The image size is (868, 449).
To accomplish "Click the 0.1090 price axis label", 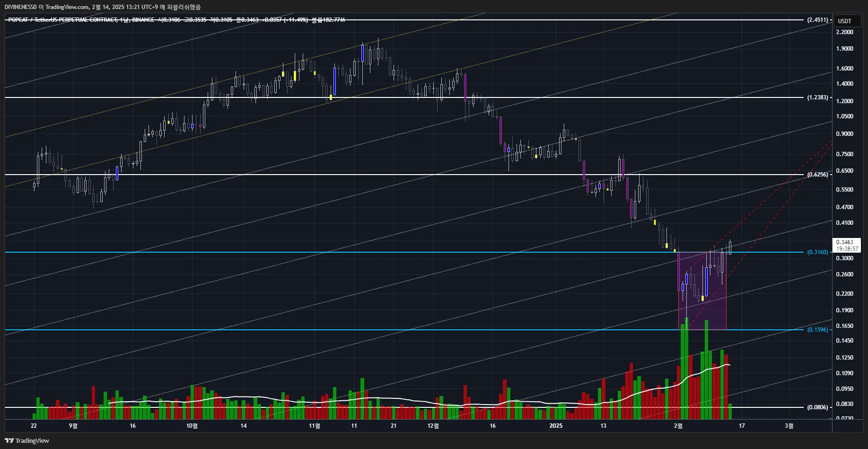I will [845, 373].
